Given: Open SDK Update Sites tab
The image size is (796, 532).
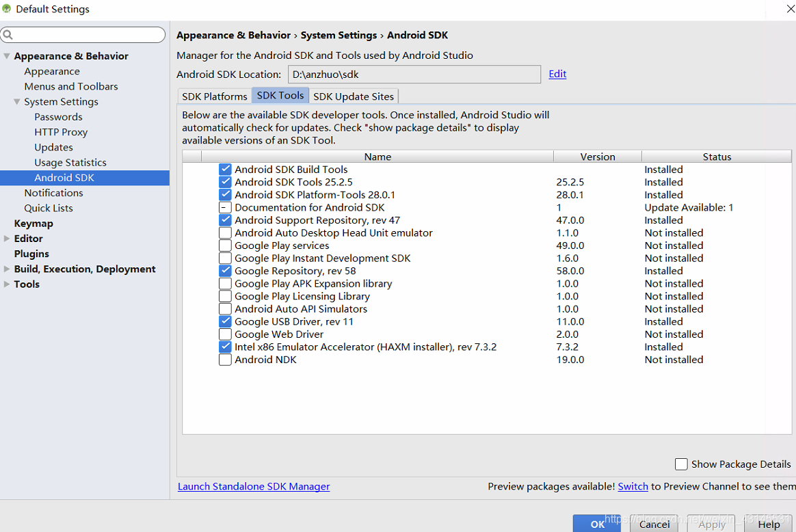Looking at the screenshot, I should click(x=354, y=96).
